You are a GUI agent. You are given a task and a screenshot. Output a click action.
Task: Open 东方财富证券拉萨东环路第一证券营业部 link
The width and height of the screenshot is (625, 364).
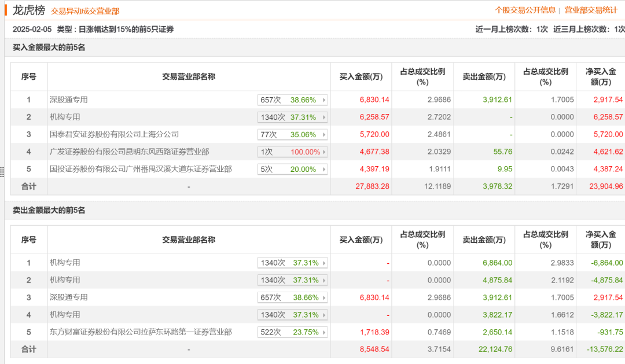(141, 332)
